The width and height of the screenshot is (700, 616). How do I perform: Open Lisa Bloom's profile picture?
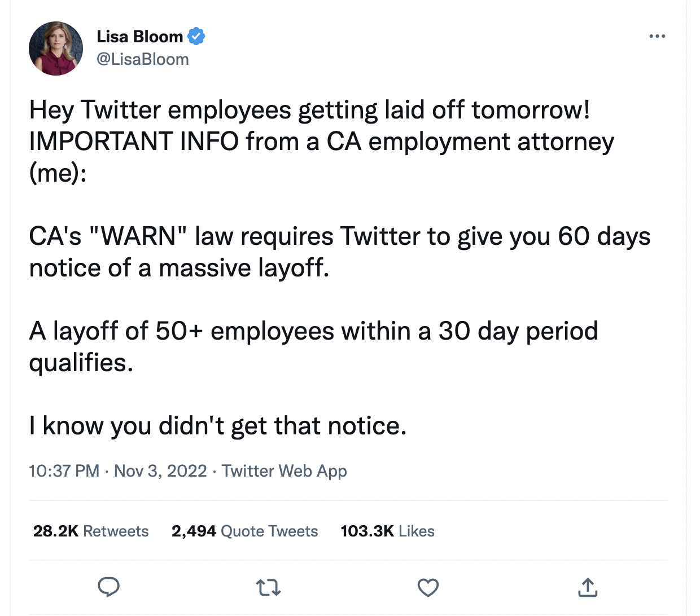(56, 49)
